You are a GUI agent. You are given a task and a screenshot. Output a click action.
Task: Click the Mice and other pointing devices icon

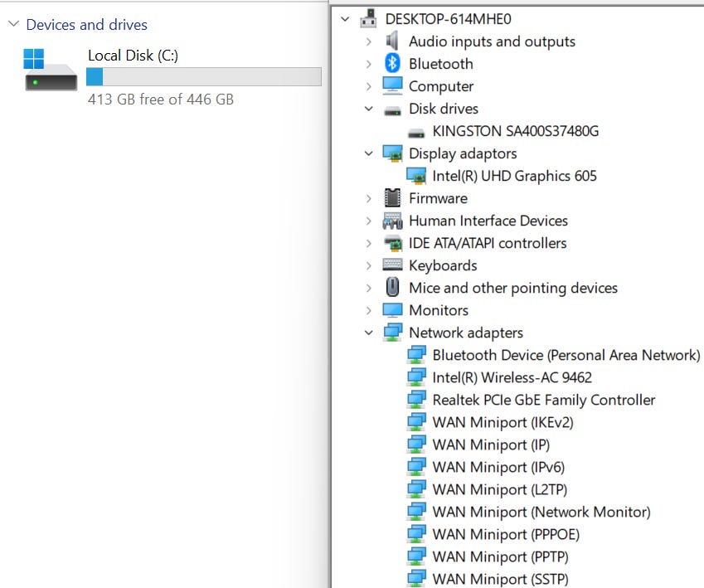[x=392, y=288]
